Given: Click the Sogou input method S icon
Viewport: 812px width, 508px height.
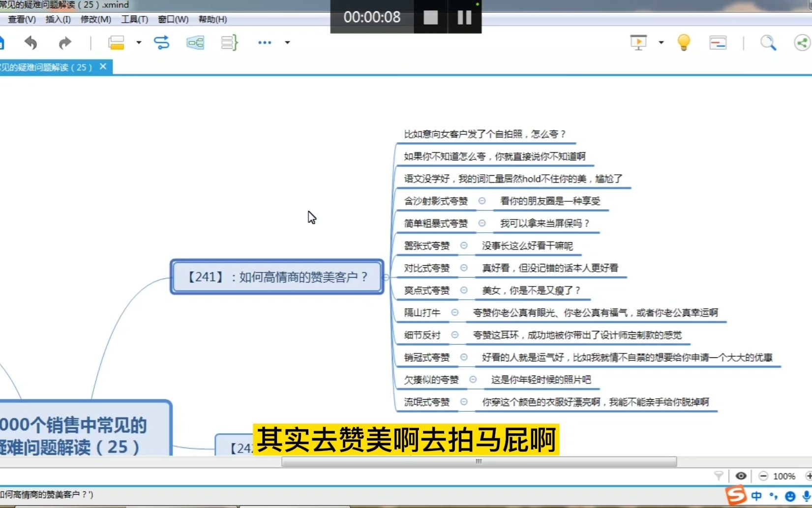Looking at the screenshot, I should 736,495.
